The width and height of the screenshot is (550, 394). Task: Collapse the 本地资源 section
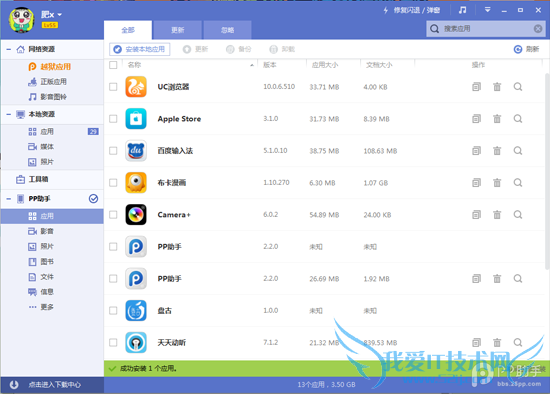pyautogui.click(x=8, y=114)
